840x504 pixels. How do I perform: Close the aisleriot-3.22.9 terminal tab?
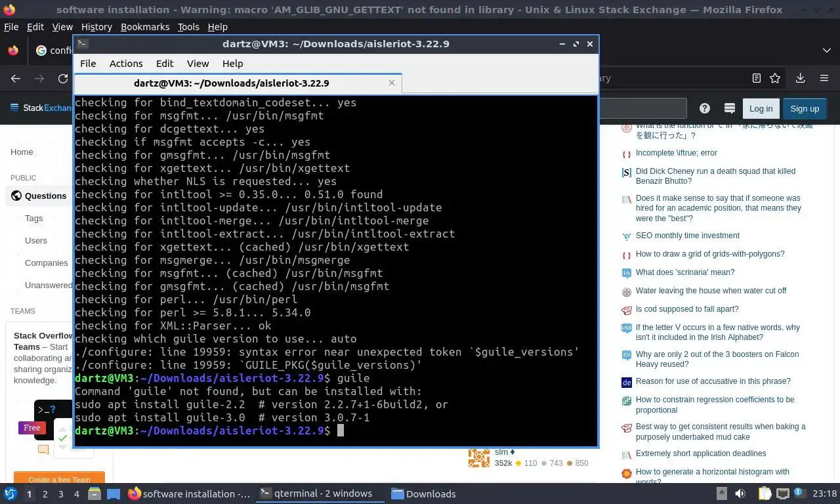tap(392, 83)
